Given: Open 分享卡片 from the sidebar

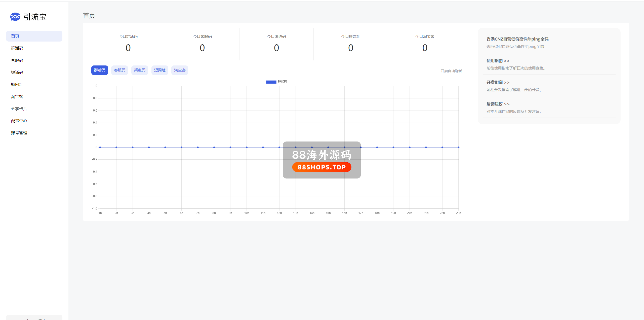Looking at the screenshot, I should coord(19,109).
